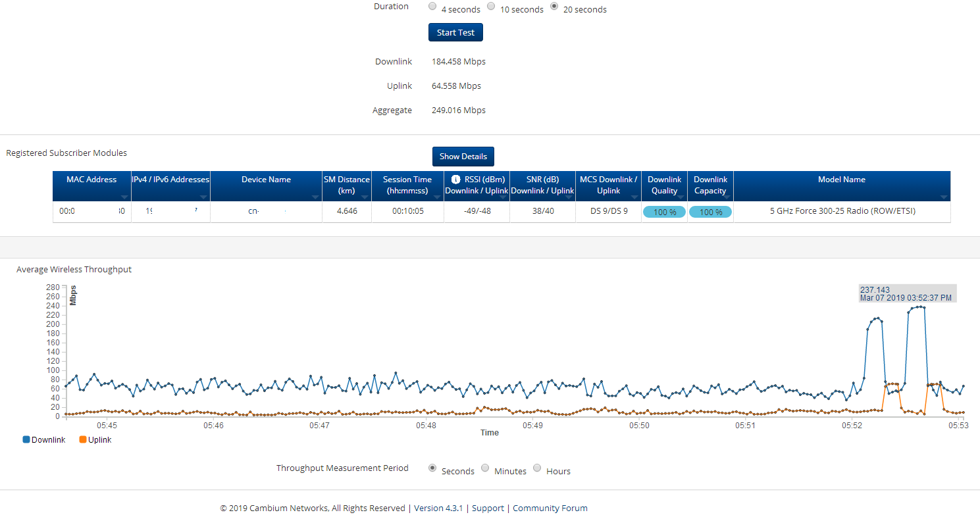Select the 4 seconds duration option
This screenshot has height=519, width=980.
[x=432, y=7]
